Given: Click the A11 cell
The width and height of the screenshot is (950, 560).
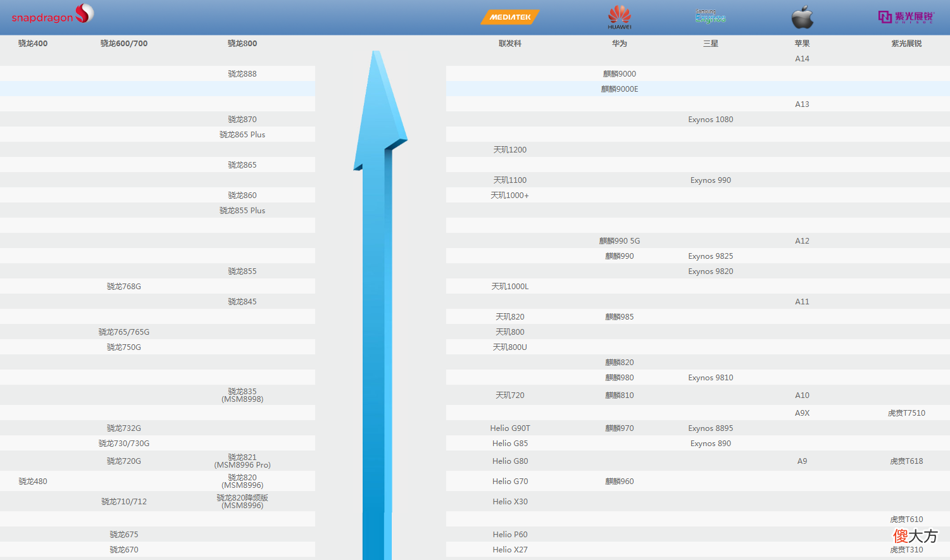Looking at the screenshot, I should [803, 302].
